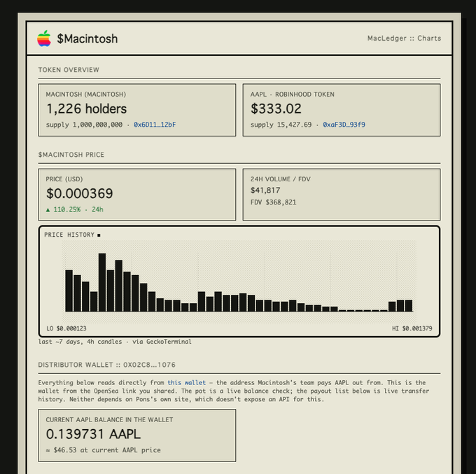
Task: Click the PRICE (USD) label
Action: pos(64,179)
